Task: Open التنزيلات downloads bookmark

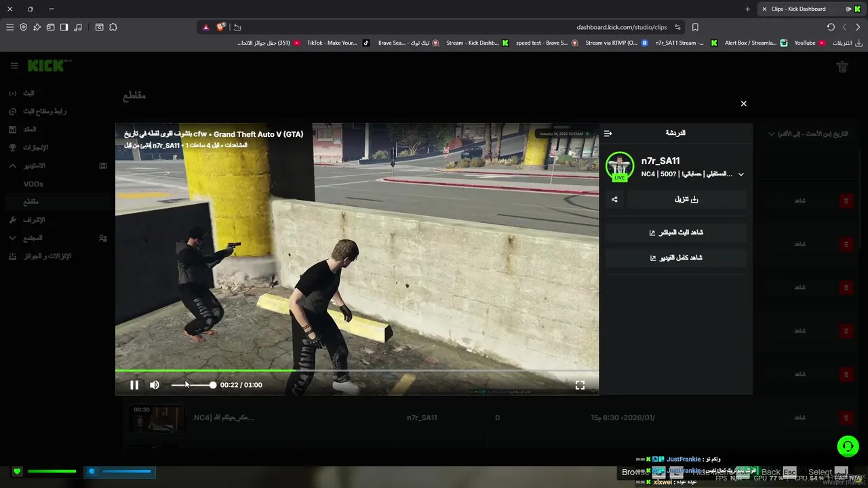Action: (848, 43)
